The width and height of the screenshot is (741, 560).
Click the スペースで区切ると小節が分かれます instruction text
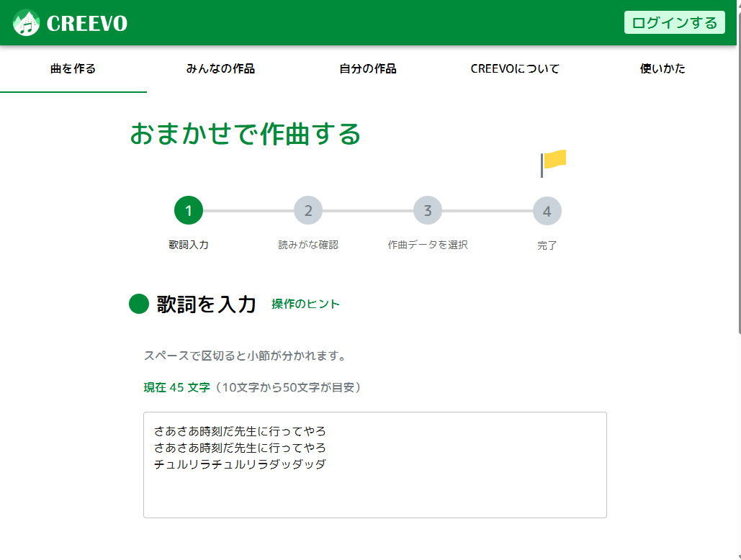point(245,356)
